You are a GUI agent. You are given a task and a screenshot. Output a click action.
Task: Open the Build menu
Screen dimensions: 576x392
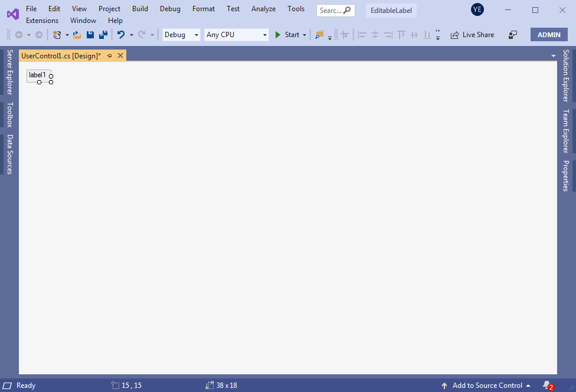140,9
